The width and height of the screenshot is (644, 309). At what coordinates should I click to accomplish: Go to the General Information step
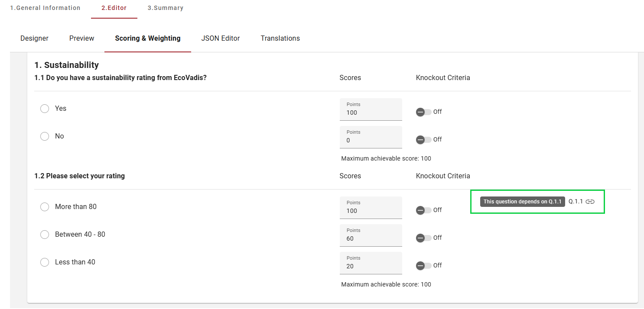[x=45, y=8]
